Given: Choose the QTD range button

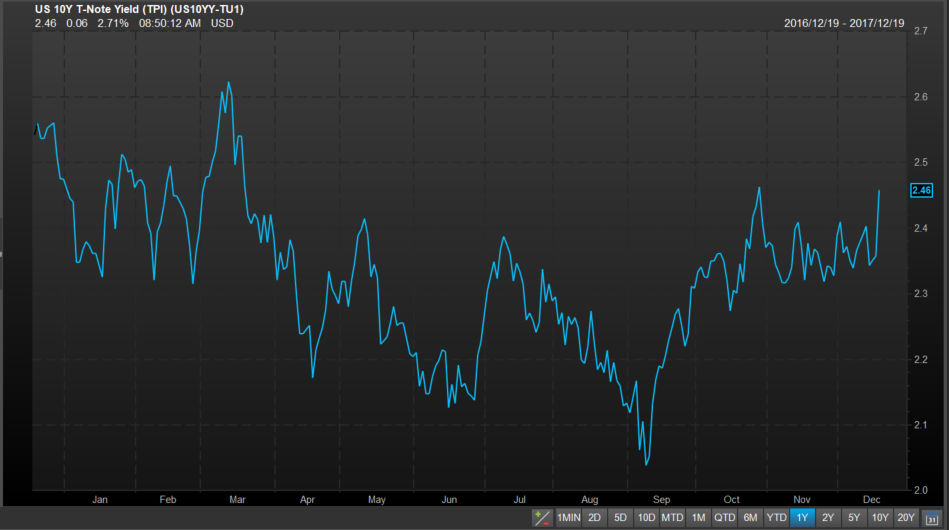Looking at the screenshot, I should pos(724,518).
